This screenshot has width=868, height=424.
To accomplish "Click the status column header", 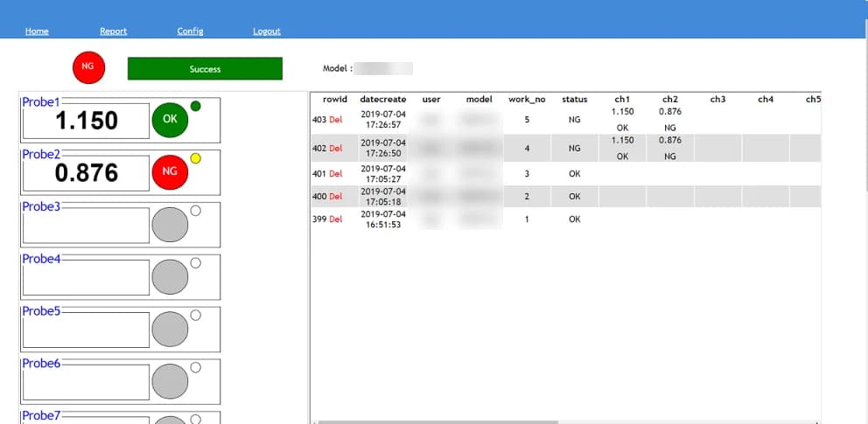I will [575, 100].
